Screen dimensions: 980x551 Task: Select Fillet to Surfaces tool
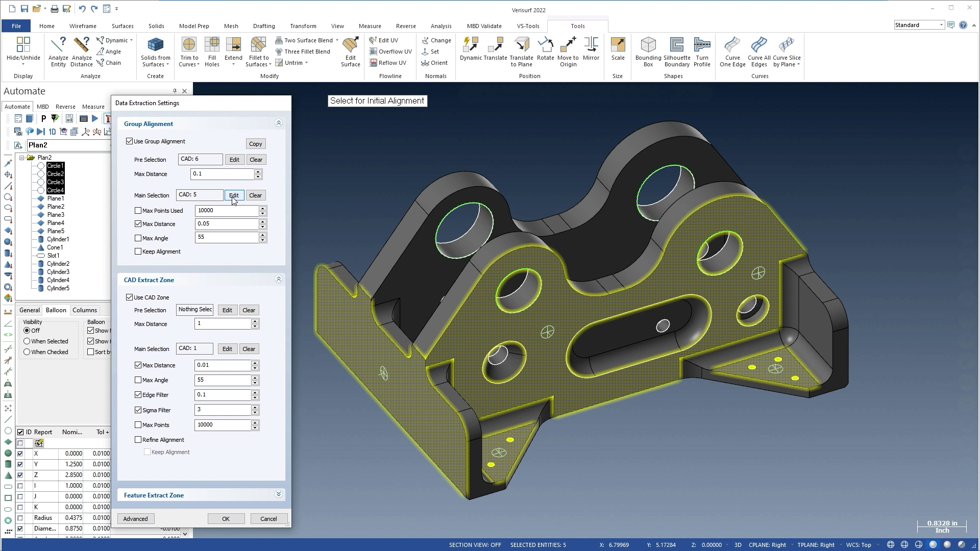coord(258,51)
